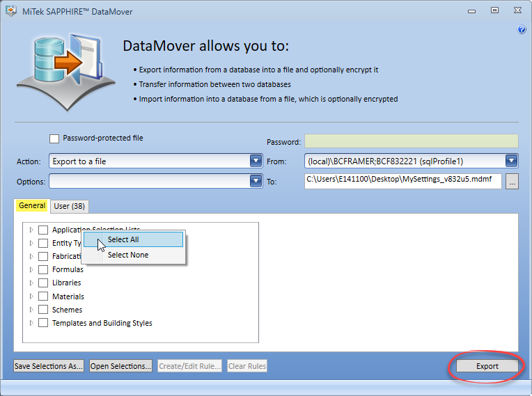Maximize the DataMover window
This screenshot has height=396, width=532.
coord(494,10)
